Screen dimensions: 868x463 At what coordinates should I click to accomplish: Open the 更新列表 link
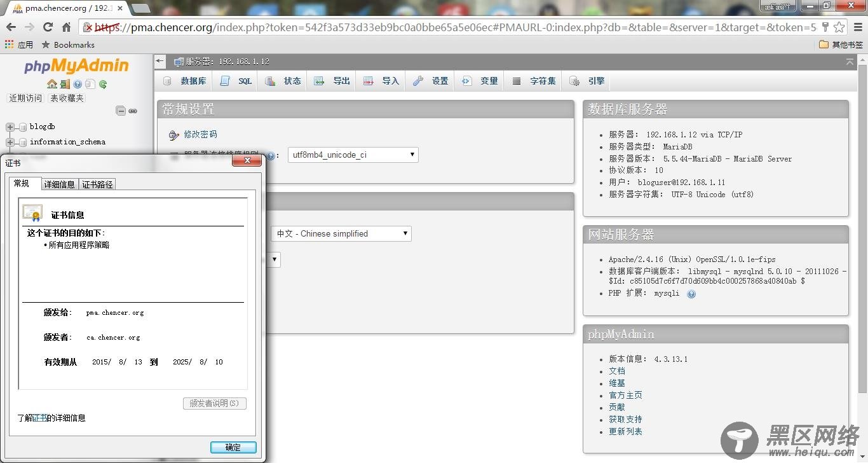pyautogui.click(x=625, y=431)
